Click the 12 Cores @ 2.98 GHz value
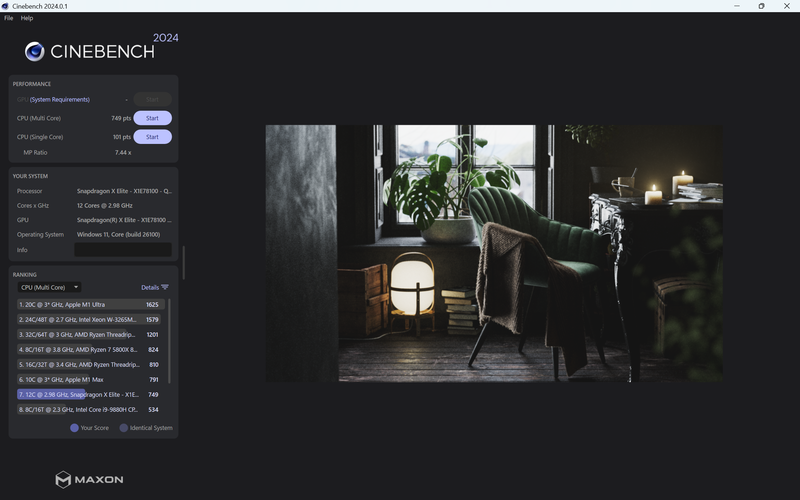The image size is (800, 500). pos(105,206)
